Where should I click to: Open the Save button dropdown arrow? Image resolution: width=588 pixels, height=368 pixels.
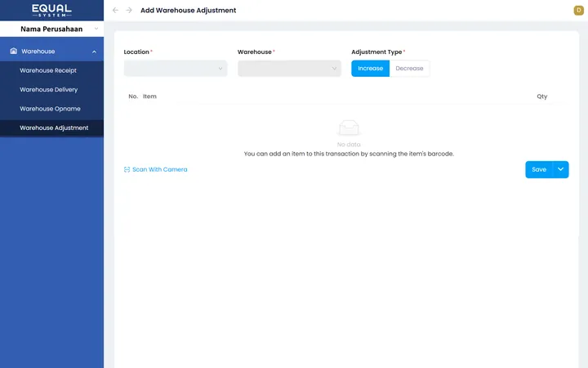[x=560, y=169]
